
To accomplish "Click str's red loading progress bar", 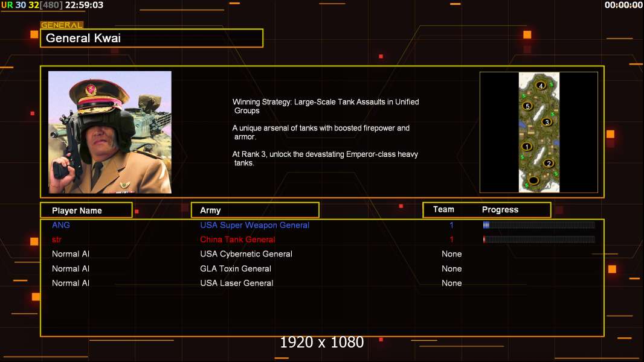I will 539,240.
